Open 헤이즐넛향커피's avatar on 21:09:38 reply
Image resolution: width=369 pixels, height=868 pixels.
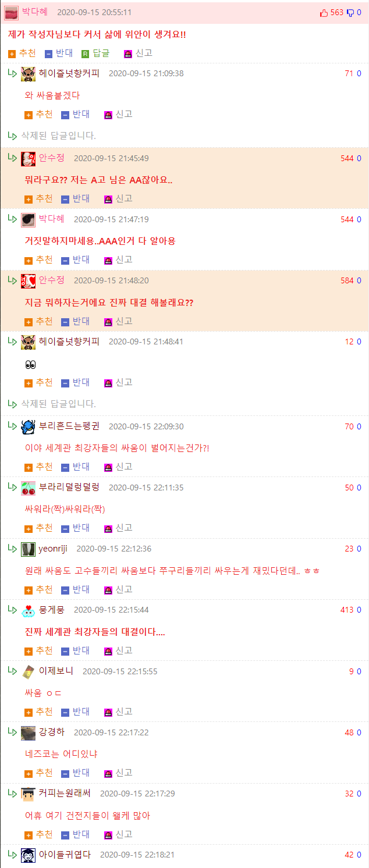28,73
